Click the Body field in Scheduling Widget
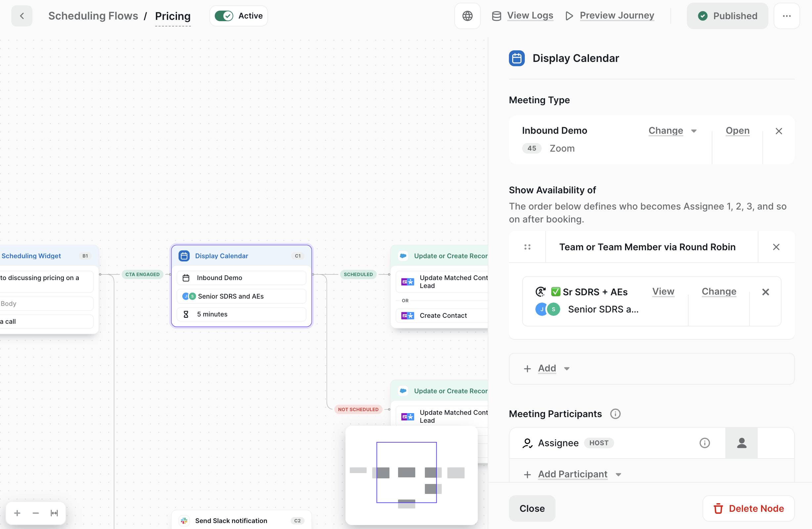Screen dimensions: 812x529 point(46,304)
